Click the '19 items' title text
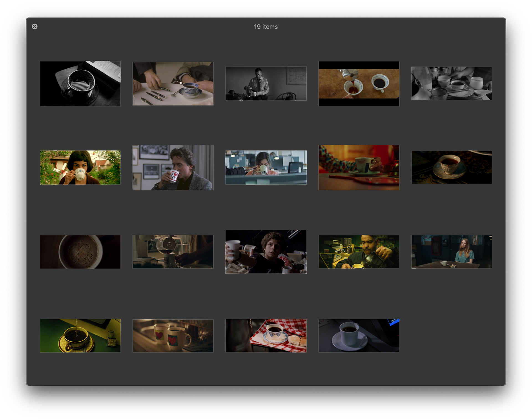The height and width of the screenshot is (420, 532). 266,27
